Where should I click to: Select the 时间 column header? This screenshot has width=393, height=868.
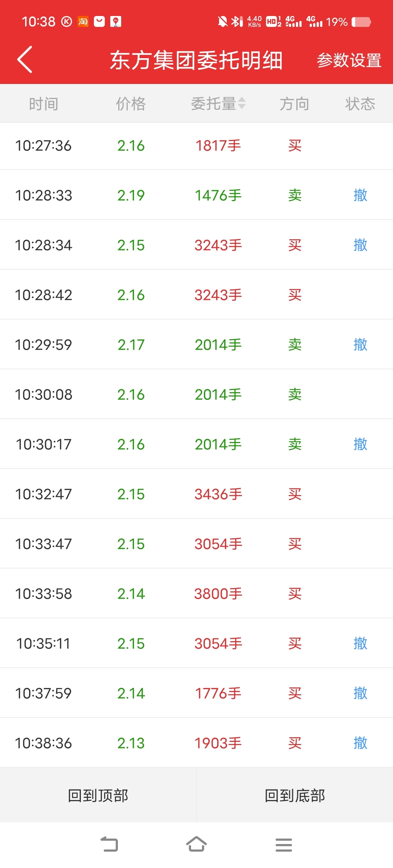pos(44,104)
